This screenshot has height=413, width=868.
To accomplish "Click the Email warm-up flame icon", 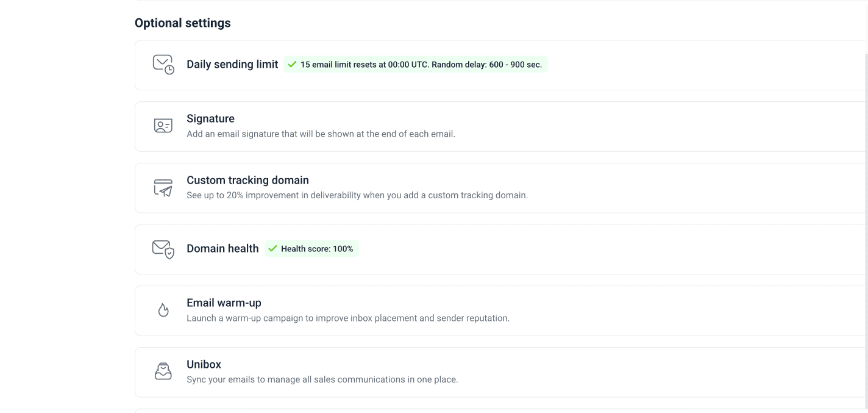I will tap(163, 311).
